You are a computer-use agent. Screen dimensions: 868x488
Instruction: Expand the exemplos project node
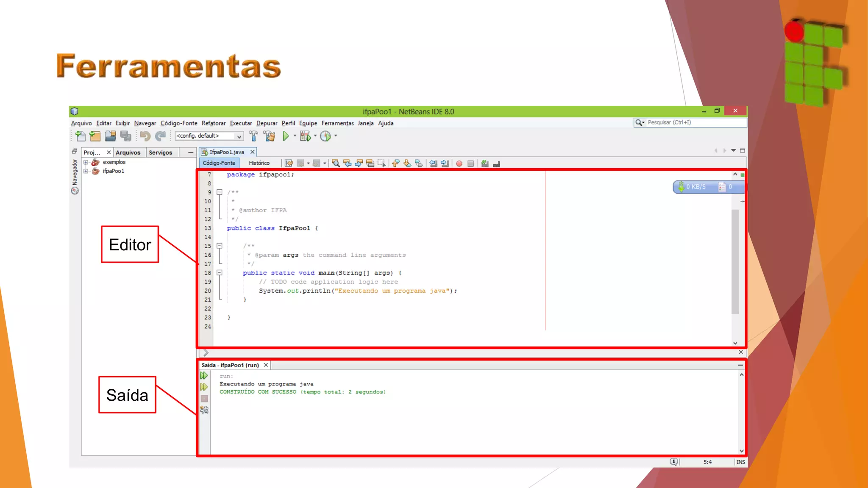[86, 162]
